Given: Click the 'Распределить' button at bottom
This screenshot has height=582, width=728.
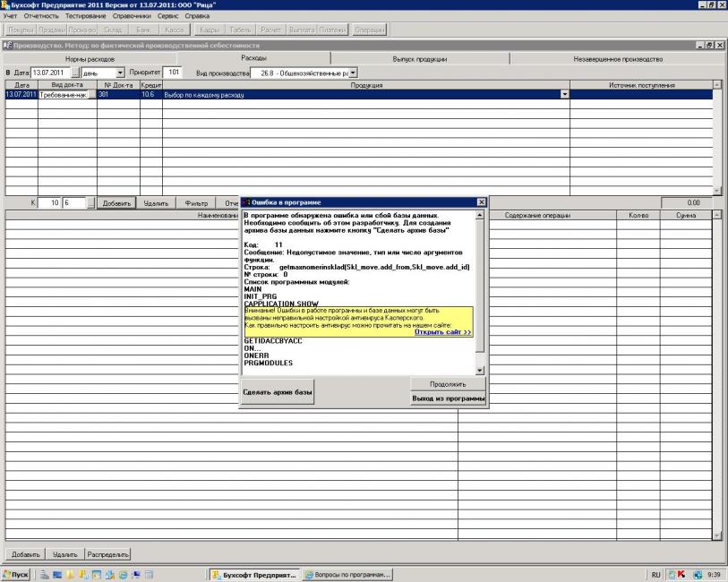Looking at the screenshot, I should click(108, 554).
